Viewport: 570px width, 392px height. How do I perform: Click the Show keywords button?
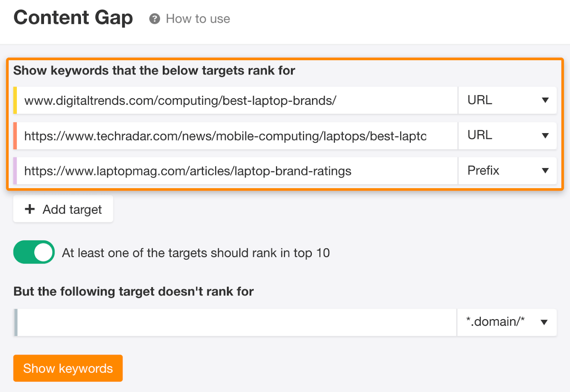coord(68,368)
